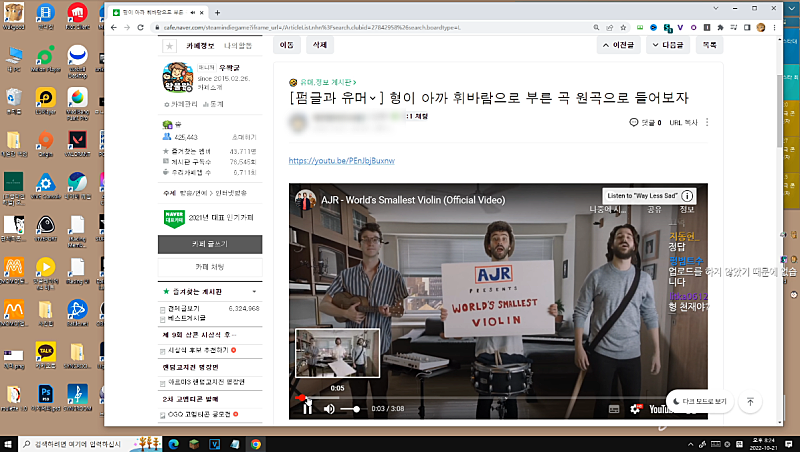Pause the YouTube video
Screen dimensions: 800x452
[x=308, y=409]
